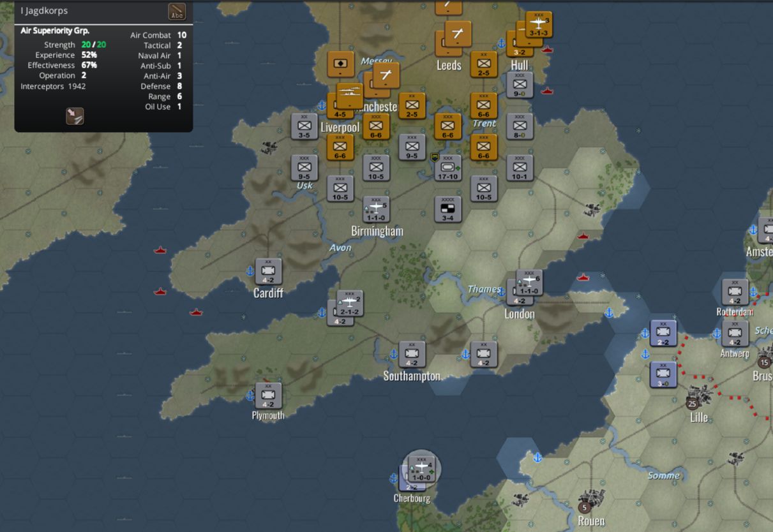Select the garrison unit at Antwerp
The width and height of the screenshot is (773, 532).
tap(735, 333)
